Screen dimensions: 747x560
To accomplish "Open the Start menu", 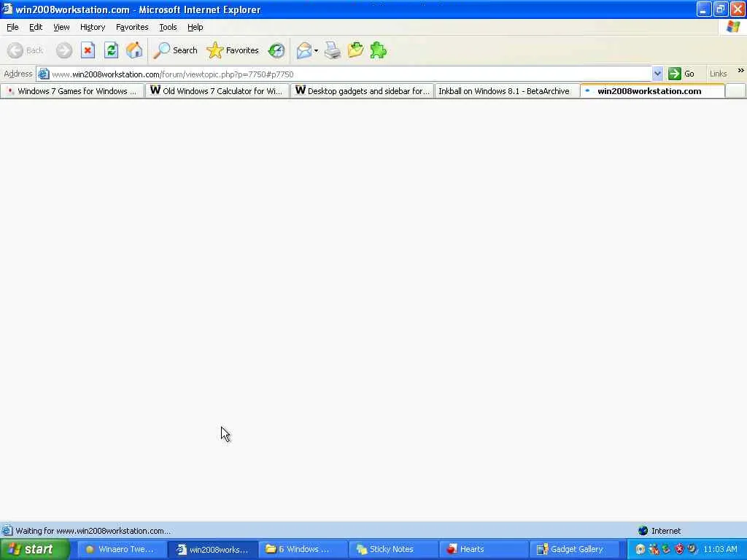I will [x=34, y=549].
